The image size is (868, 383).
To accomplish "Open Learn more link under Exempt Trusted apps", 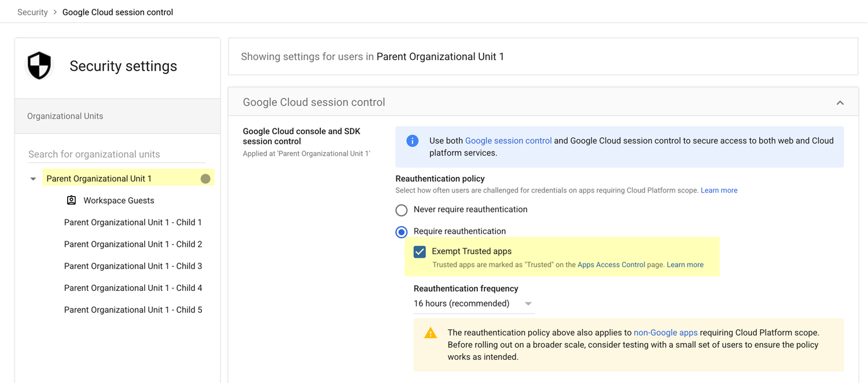I will (x=685, y=264).
